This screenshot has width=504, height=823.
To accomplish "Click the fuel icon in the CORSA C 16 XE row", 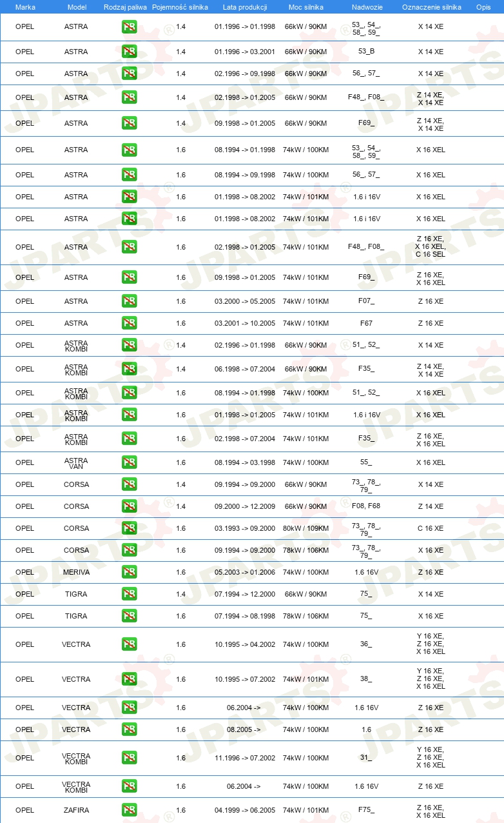I will tap(129, 528).
